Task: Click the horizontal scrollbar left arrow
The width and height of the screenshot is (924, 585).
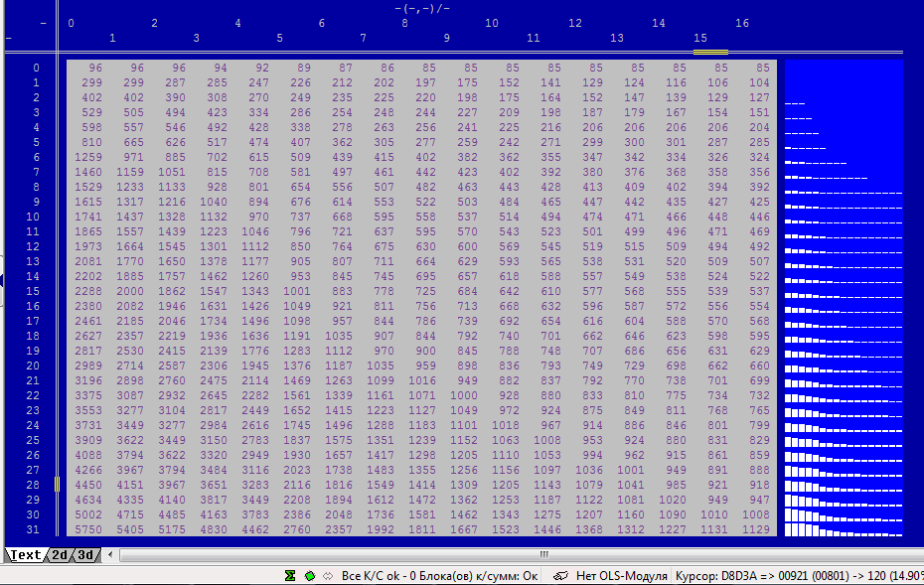Action: click(x=124, y=555)
